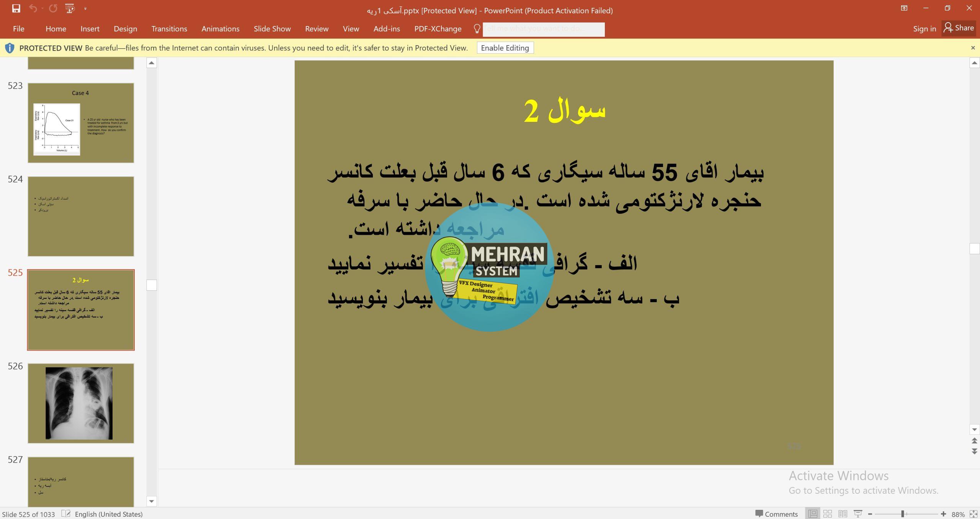Click the Protected View shield icon

(10, 48)
